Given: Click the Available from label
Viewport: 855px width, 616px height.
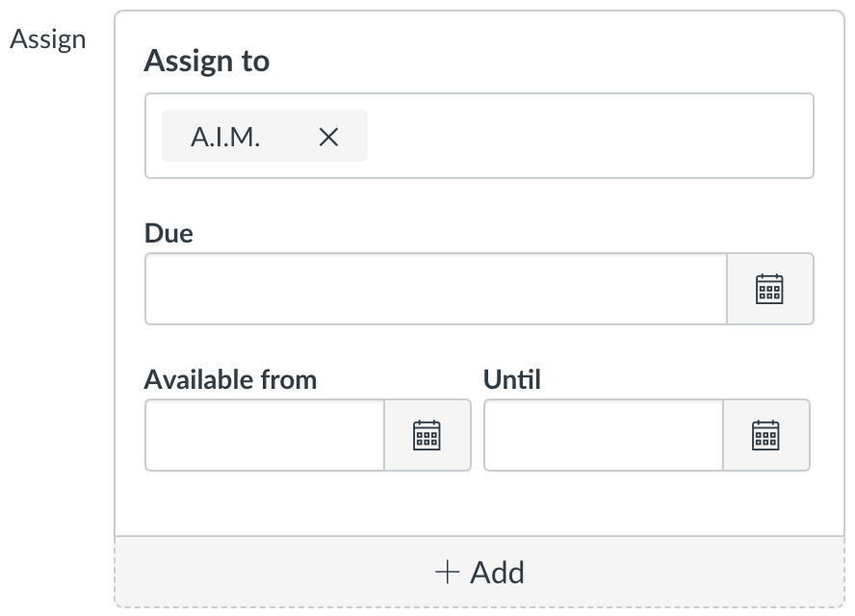Looking at the screenshot, I should pyautogui.click(x=230, y=380).
